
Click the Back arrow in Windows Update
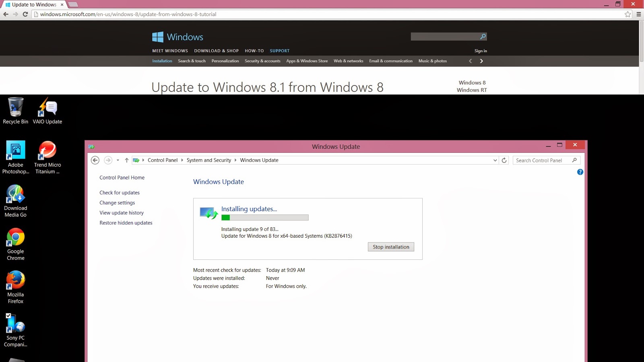click(x=95, y=160)
